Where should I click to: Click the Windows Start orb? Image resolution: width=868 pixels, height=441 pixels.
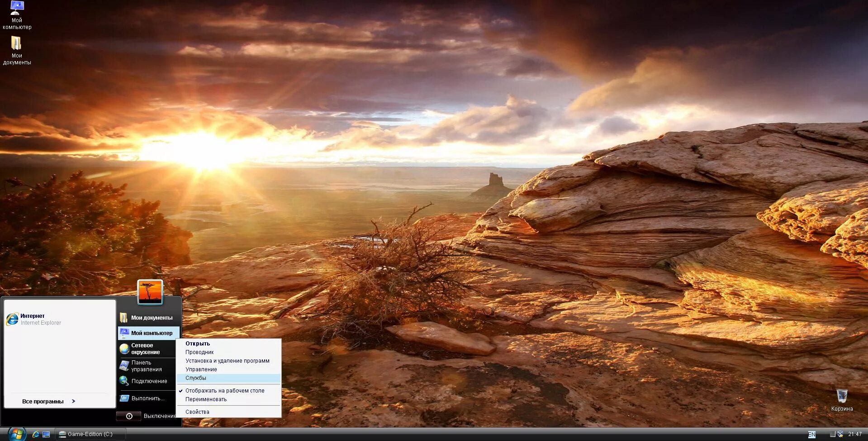pyautogui.click(x=17, y=434)
